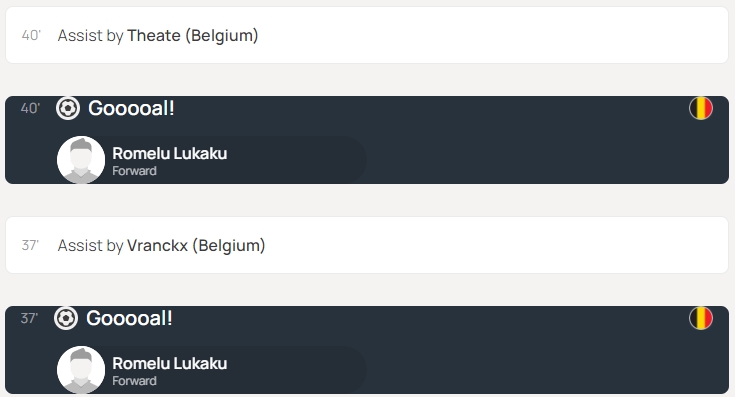Open the 37' Assist by Vranckx event row
This screenshot has height=397, width=735.
click(367, 245)
